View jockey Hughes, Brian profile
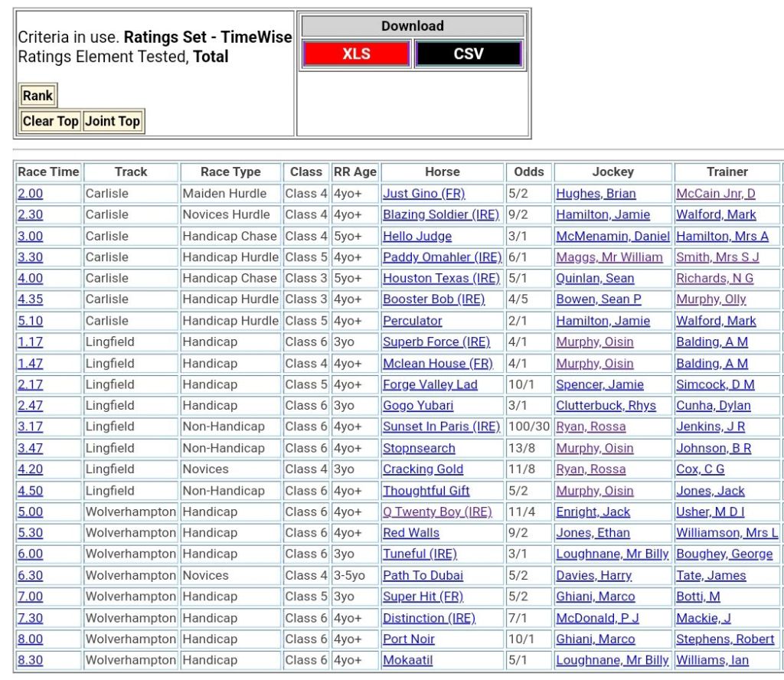Screen dimensions: 784x680 [x=596, y=194]
